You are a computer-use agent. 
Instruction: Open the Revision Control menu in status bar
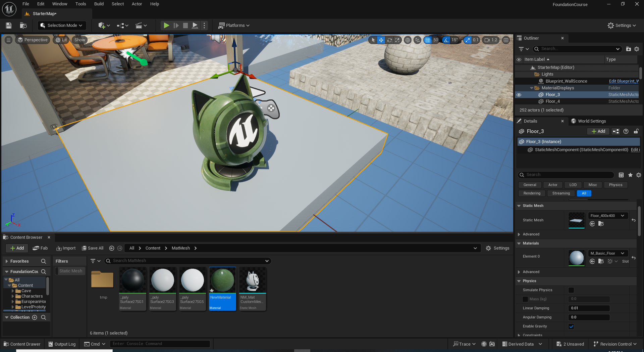(x=615, y=344)
